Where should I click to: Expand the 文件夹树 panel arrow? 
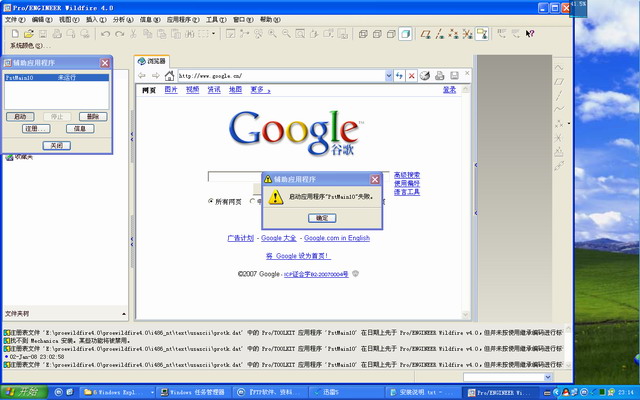tap(124, 314)
